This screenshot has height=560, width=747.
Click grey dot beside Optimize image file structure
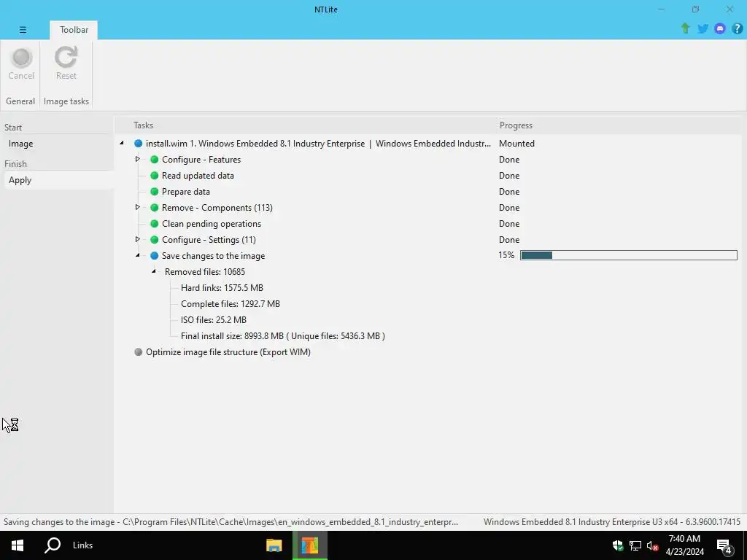click(138, 352)
